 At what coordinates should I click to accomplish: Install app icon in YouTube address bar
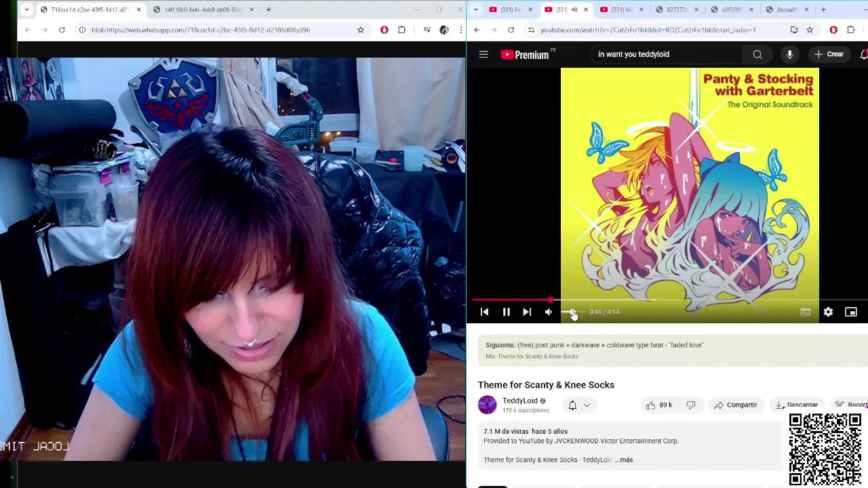point(794,30)
